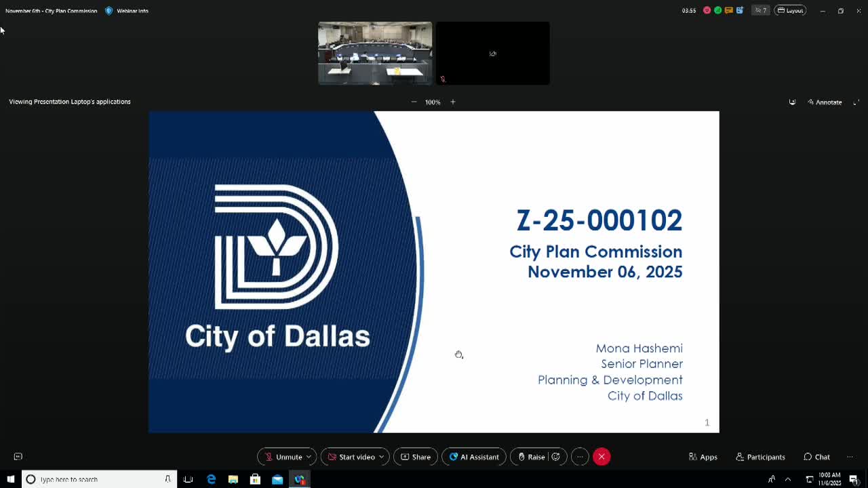Image resolution: width=868 pixels, height=488 pixels.
Task: Click the Annotate tool
Action: point(825,102)
